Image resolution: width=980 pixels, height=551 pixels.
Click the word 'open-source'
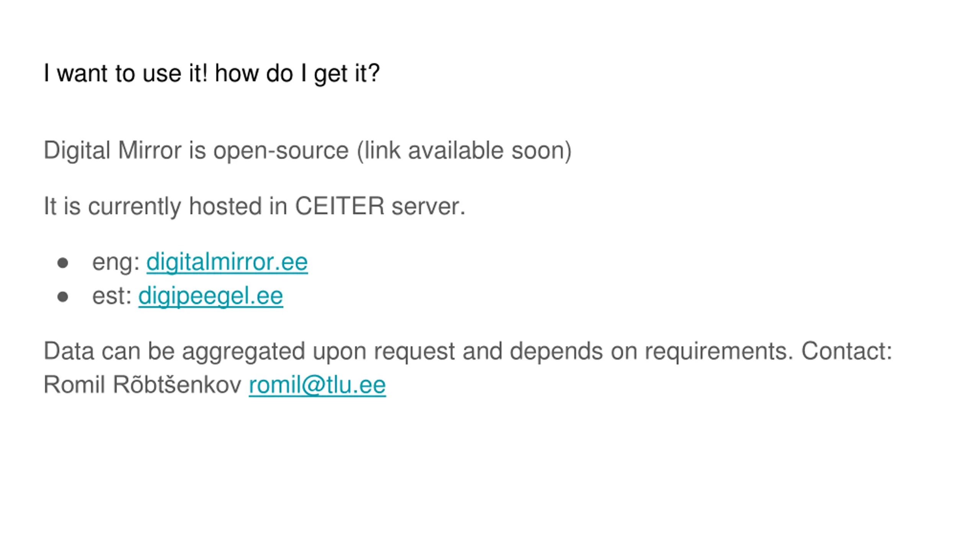[281, 150]
